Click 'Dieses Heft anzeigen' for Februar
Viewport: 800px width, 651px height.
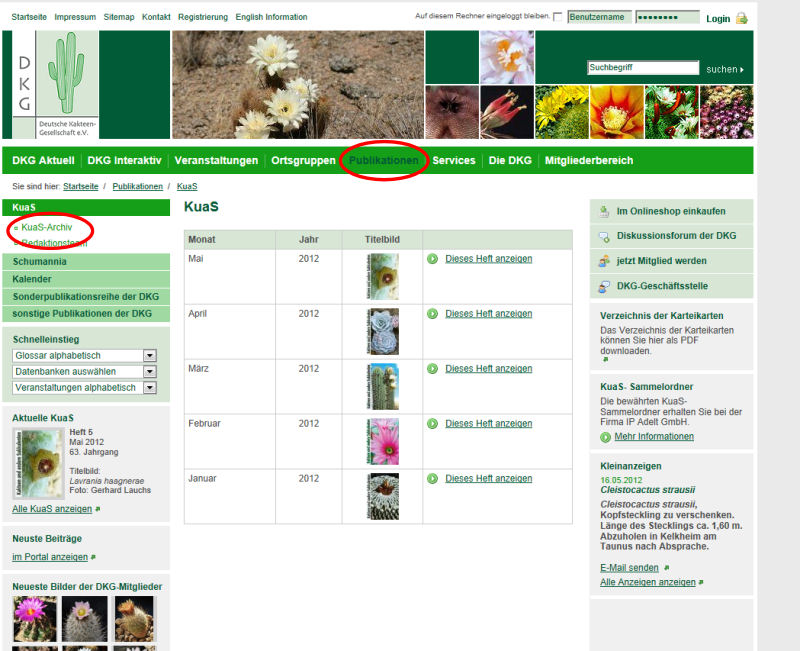coord(488,424)
